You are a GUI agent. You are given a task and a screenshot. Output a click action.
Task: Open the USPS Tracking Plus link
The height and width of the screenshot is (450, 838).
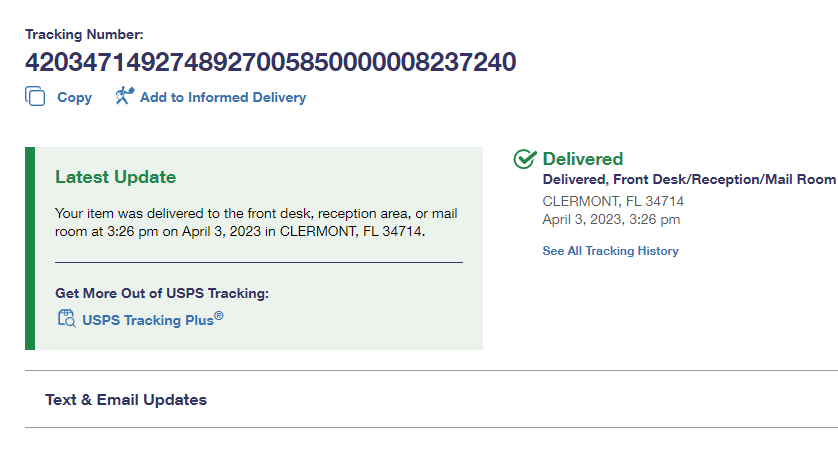coord(152,320)
